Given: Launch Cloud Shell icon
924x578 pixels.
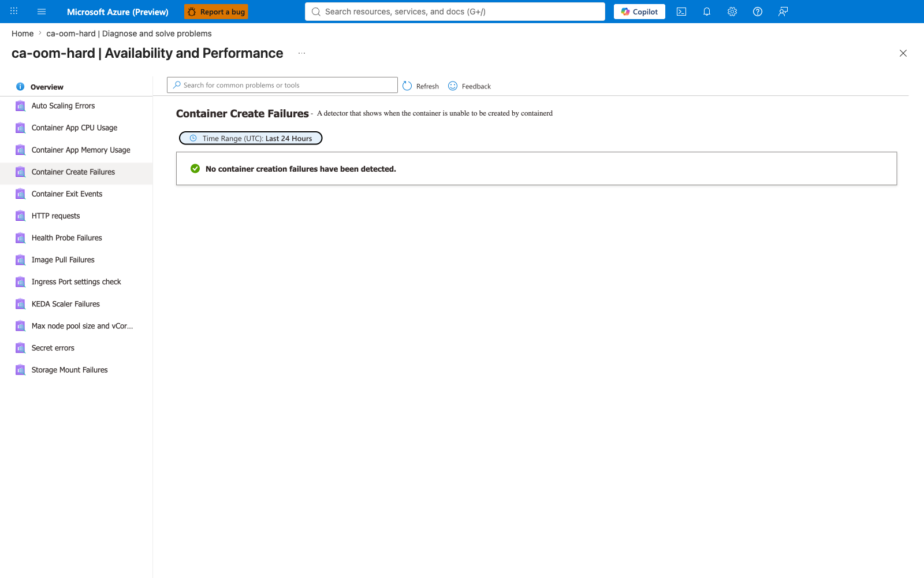Looking at the screenshot, I should [681, 12].
